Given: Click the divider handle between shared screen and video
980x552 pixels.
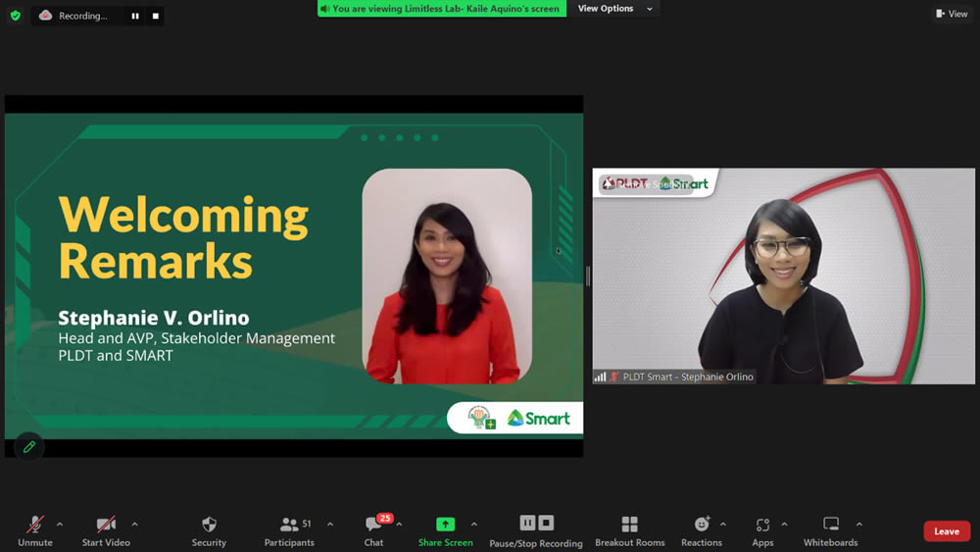Looking at the screenshot, I should pyautogui.click(x=587, y=276).
